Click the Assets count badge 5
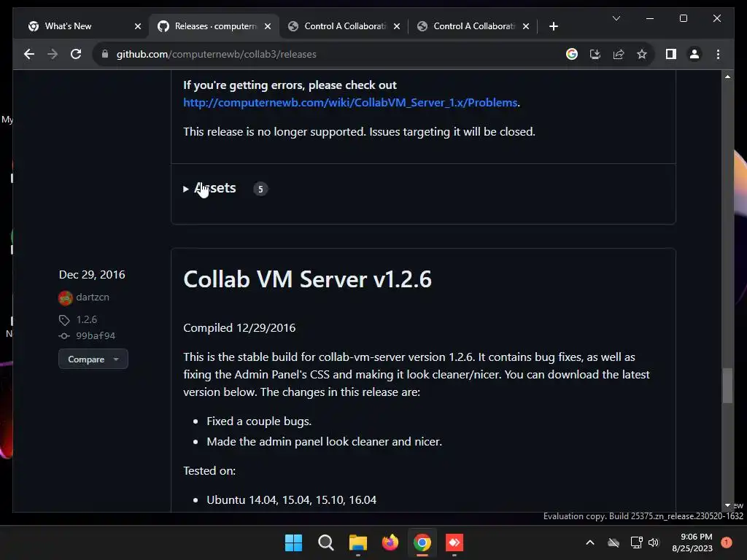The width and height of the screenshot is (747, 560). [260, 189]
